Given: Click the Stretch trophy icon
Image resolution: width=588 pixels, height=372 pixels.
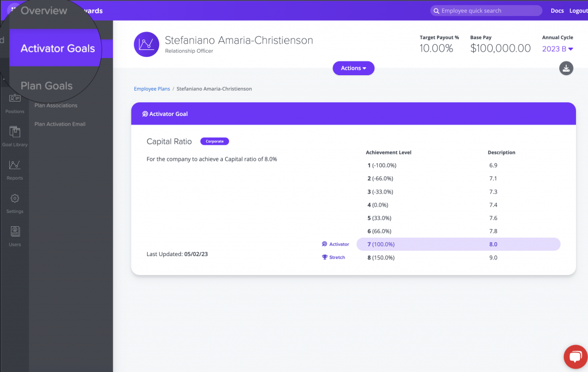Looking at the screenshot, I should pyautogui.click(x=324, y=258).
